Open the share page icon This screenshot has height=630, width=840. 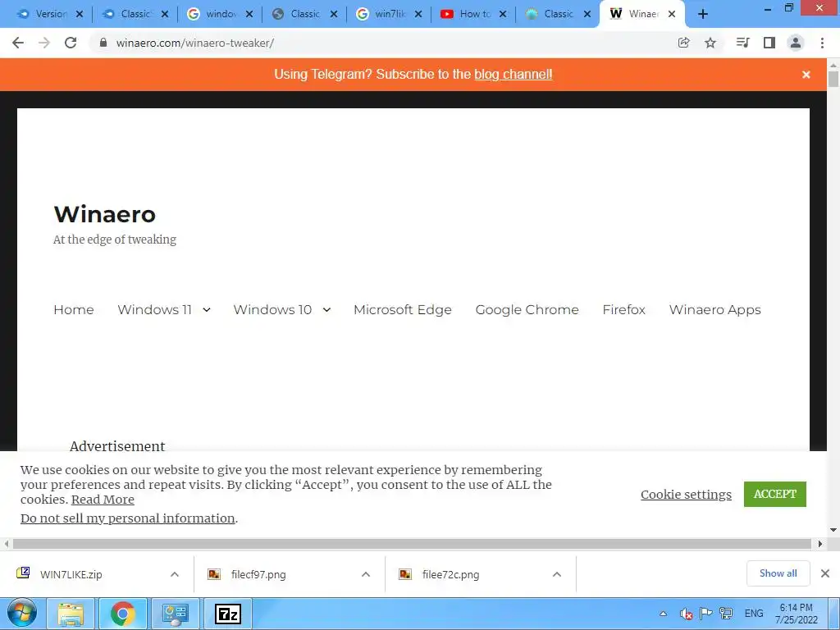[683, 43]
